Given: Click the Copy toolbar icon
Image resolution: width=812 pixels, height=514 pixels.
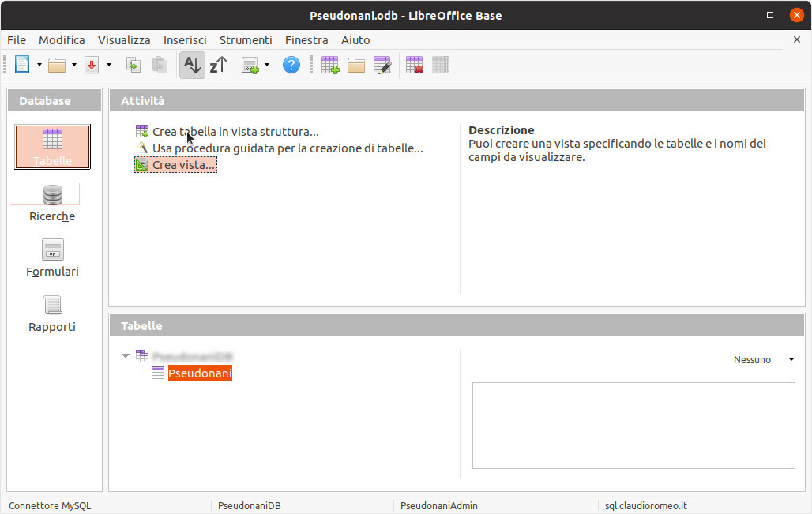Looking at the screenshot, I should coord(133,66).
